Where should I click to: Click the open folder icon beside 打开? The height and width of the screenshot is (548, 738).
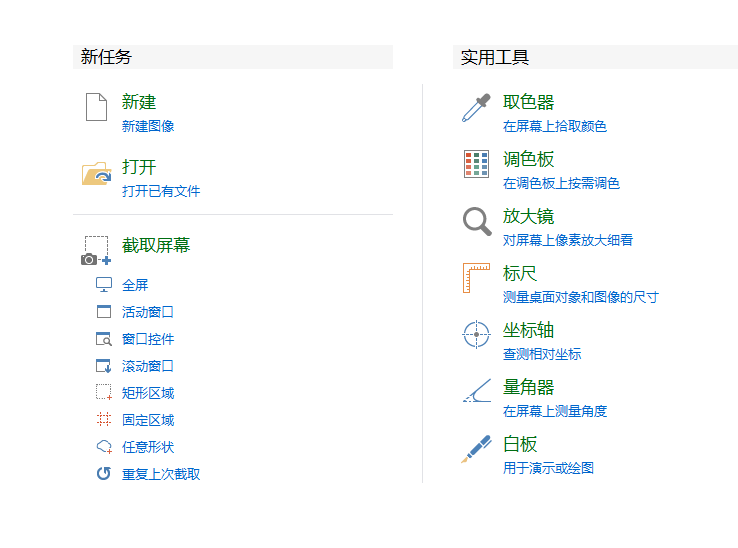coord(96,173)
